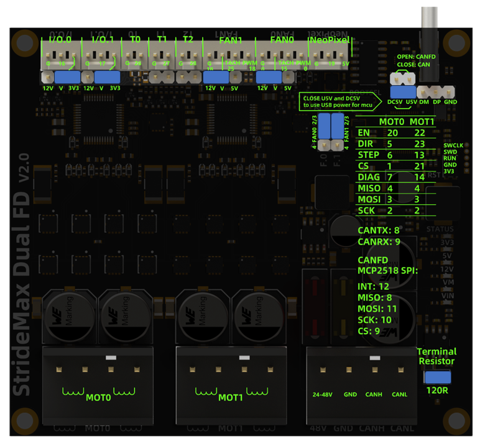The width and height of the screenshot is (485, 448).
Task: Click the blue voltage jumper under I/O.0
Action: (67, 77)
